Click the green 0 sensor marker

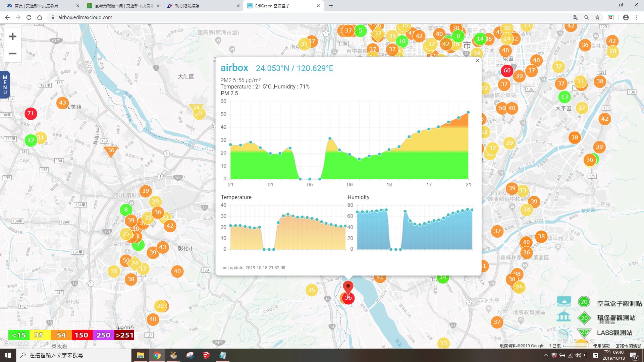[458, 36]
